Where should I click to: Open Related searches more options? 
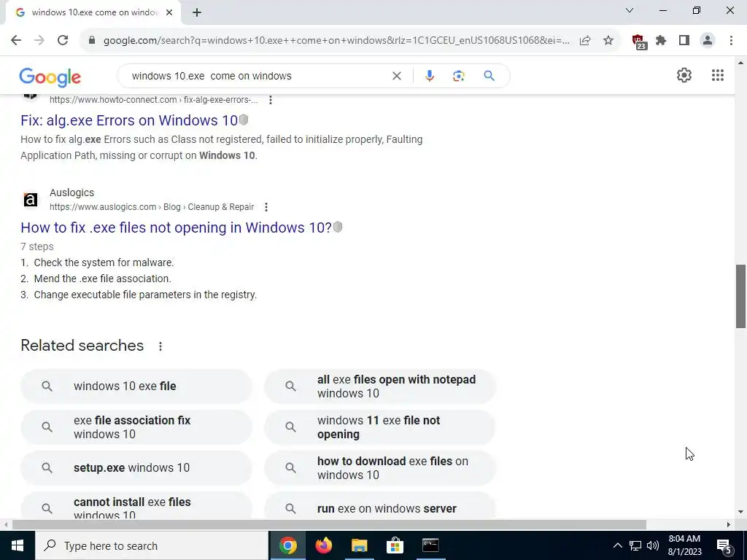coord(160,346)
